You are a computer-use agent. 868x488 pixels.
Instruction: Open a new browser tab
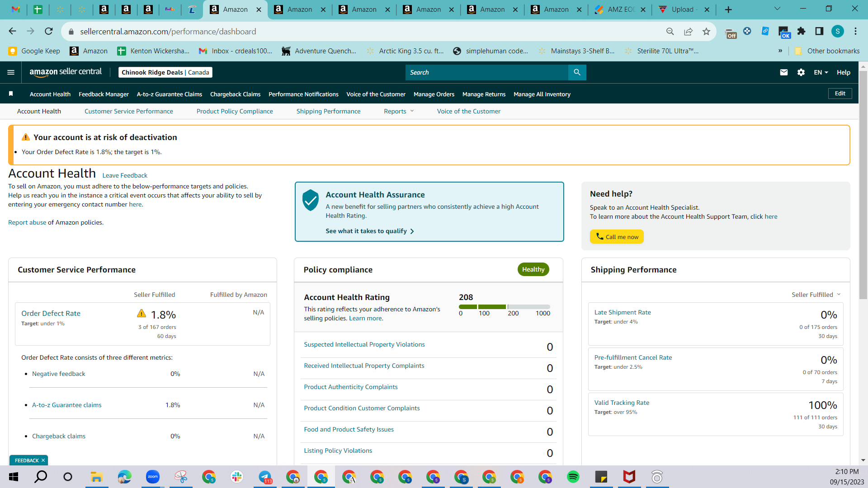click(x=728, y=9)
